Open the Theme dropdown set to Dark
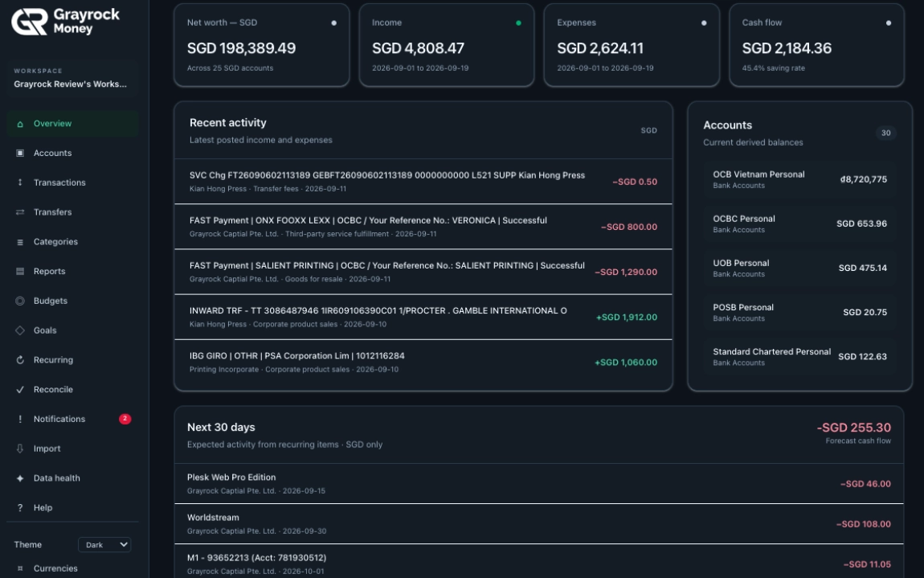Viewport: 924px width, 578px height. (104, 544)
